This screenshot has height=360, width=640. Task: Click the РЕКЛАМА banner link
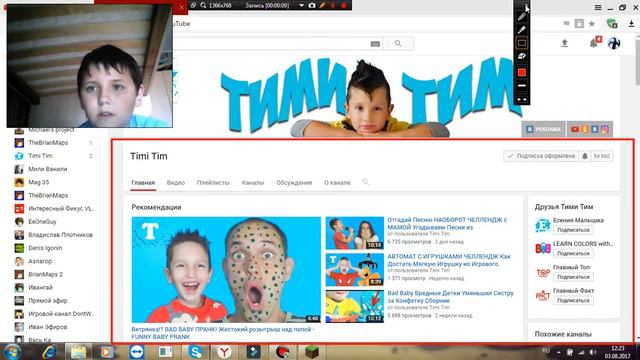(x=543, y=129)
